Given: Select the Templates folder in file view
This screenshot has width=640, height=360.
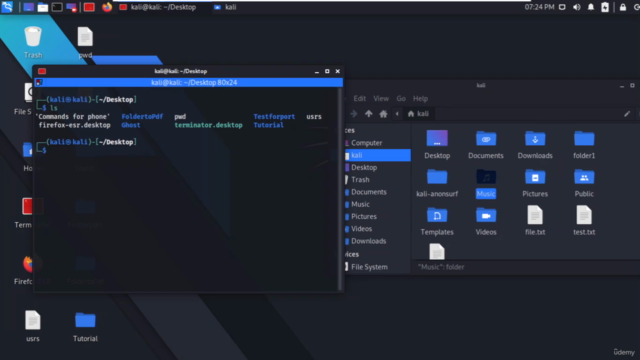Looking at the screenshot, I should pyautogui.click(x=437, y=221).
